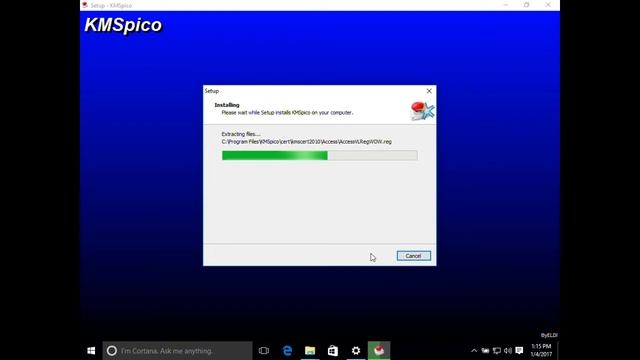The image size is (640, 360).
Task: Select the KMSpico setup taskbar icon
Action: [x=379, y=351]
